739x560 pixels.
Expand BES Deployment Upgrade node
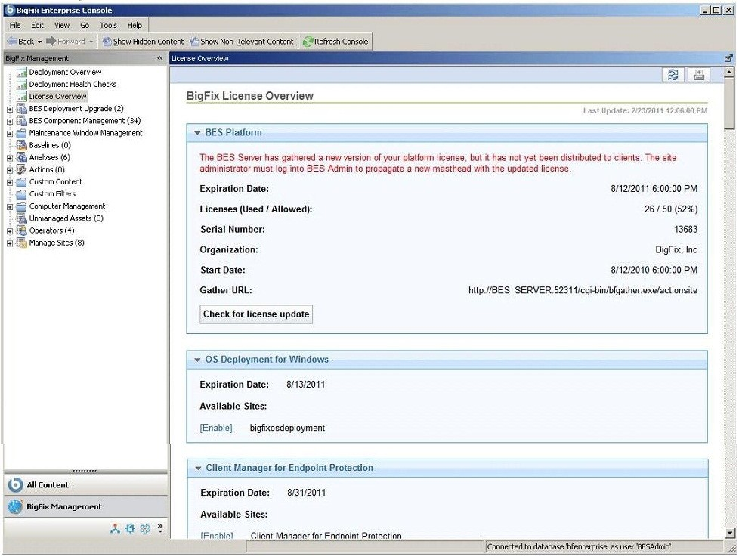(x=10, y=110)
